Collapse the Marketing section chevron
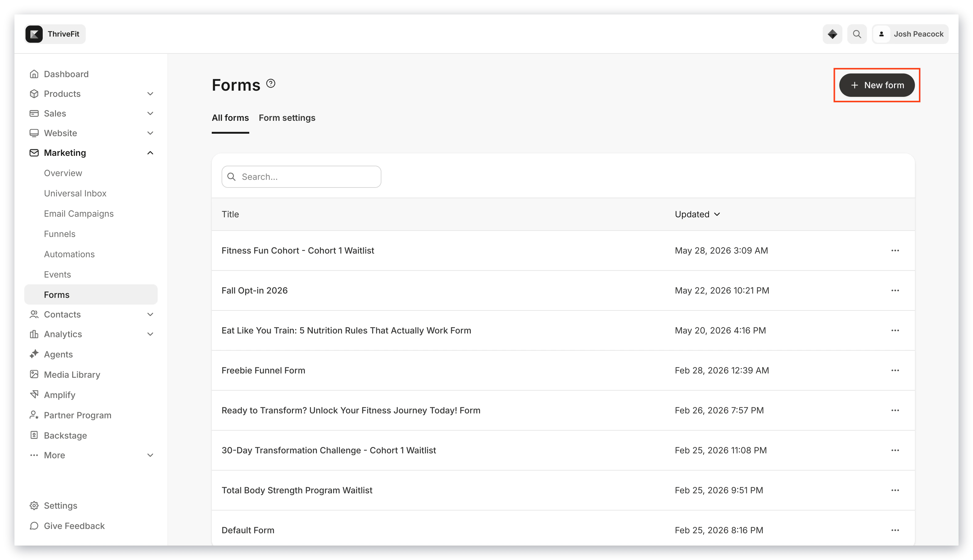The image size is (973, 560). (150, 153)
